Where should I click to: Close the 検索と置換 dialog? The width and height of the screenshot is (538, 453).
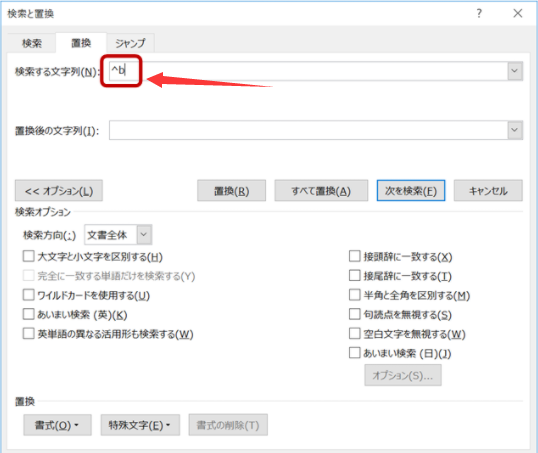[x=517, y=13]
